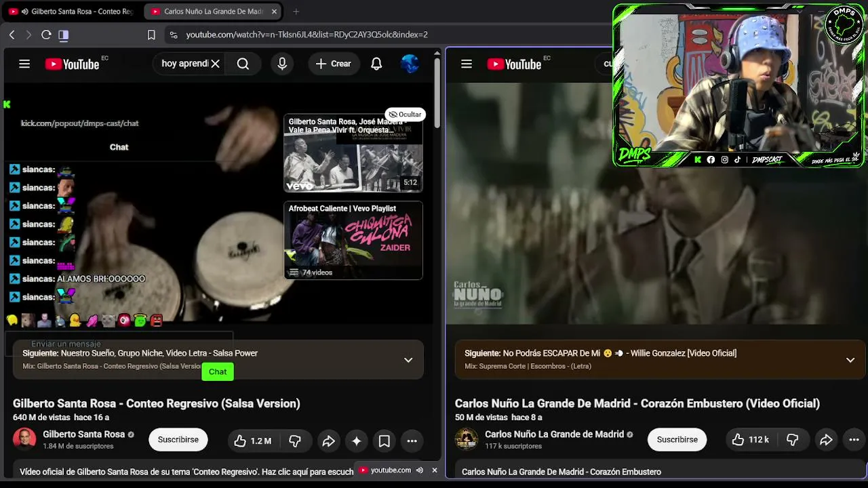Viewport: 868px width, 488px height.
Task: Clear the 'hoy aprendi' search text
Action: [x=215, y=64]
